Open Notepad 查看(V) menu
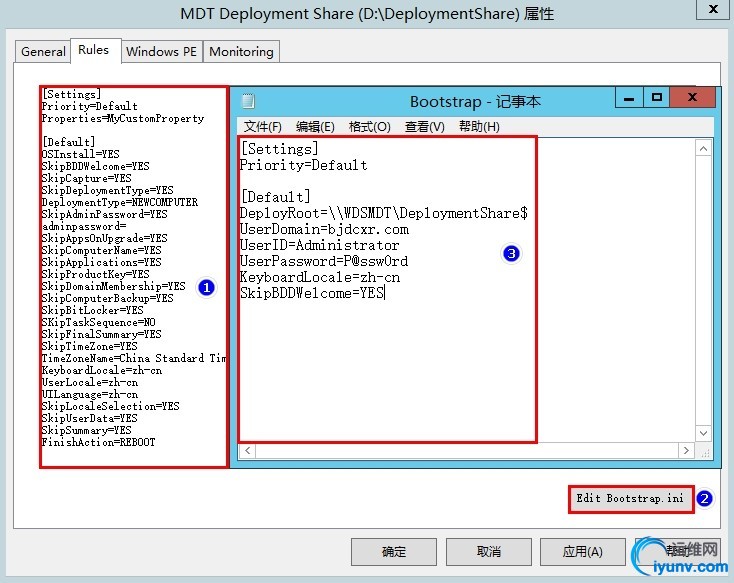 [x=424, y=126]
